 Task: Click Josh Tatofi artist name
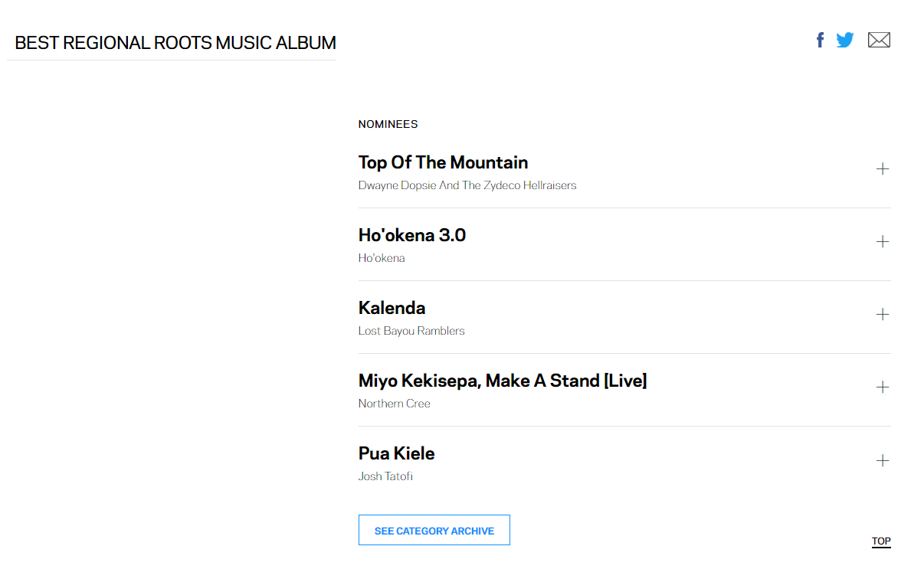(385, 476)
